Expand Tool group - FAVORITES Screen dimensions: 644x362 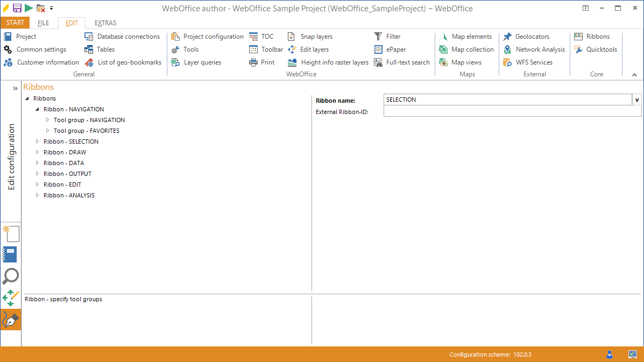(x=47, y=130)
